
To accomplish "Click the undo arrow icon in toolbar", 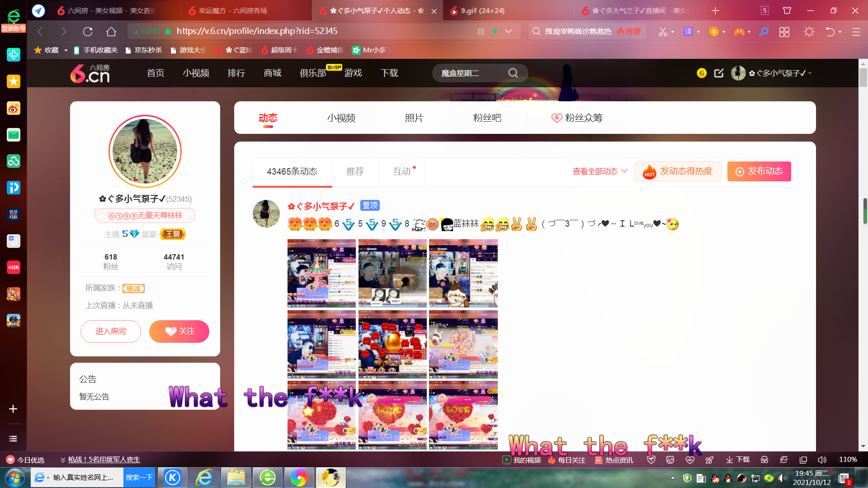I will 830,32.
